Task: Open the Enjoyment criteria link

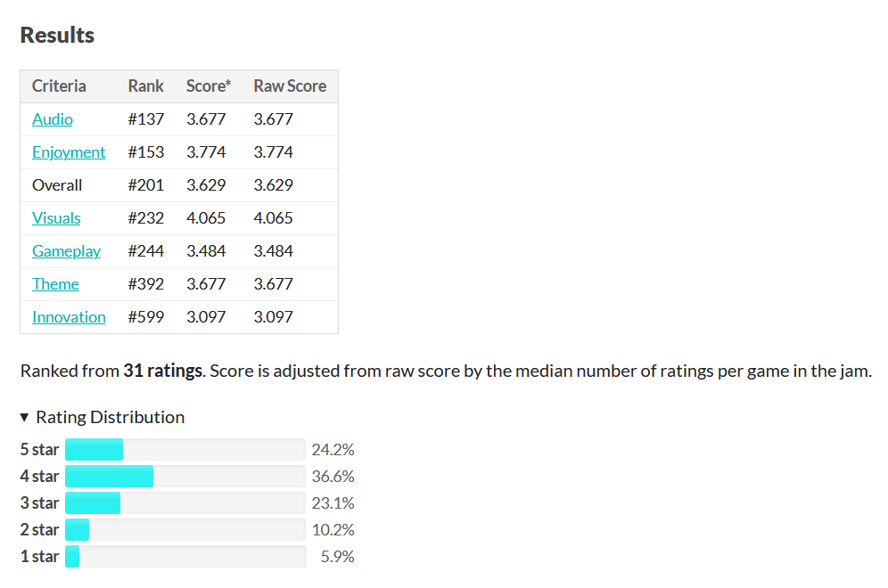Action: [69, 152]
